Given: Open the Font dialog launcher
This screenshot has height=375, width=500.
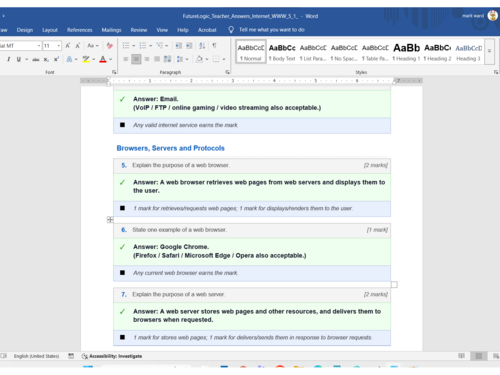Looking at the screenshot, I should (x=114, y=72).
